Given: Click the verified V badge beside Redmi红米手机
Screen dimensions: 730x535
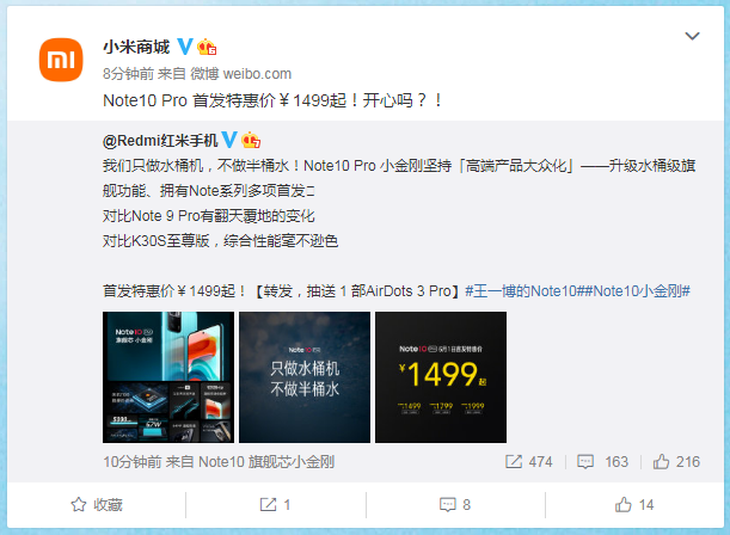Looking at the screenshot, I should (x=229, y=140).
